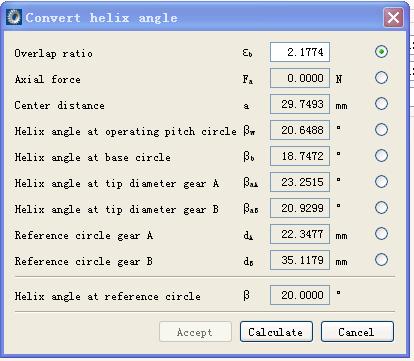Image resolution: width=414 pixels, height=361 pixels.
Task: Select Reference circle gear A radio button
Action: pos(381,234)
